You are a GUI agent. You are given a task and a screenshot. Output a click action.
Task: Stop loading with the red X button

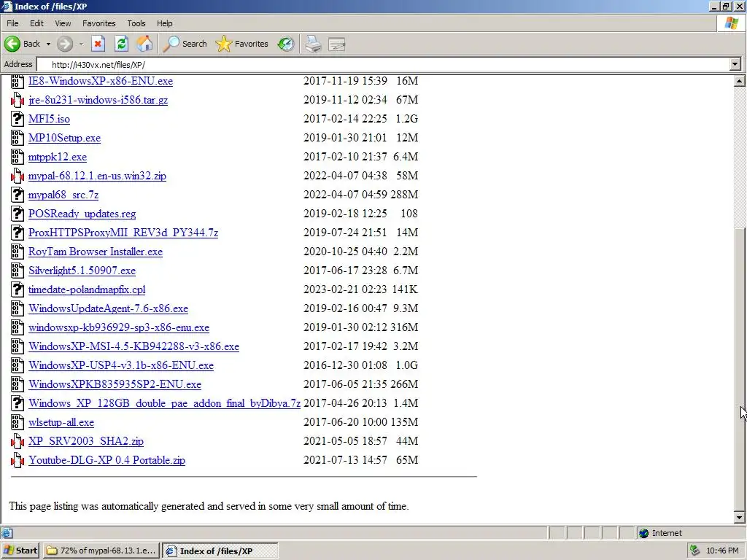[x=98, y=44]
